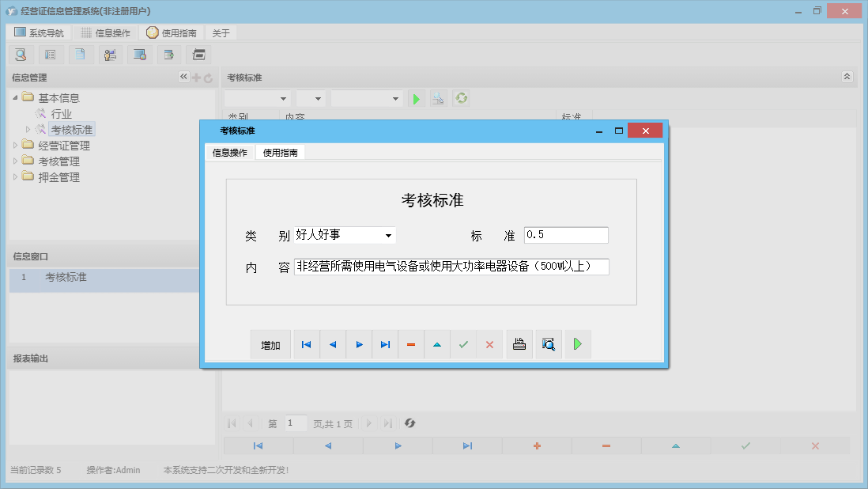868x489 pixels.
Task: Click the refresh icon next to the filter tools
Action: tap(461, 97)
